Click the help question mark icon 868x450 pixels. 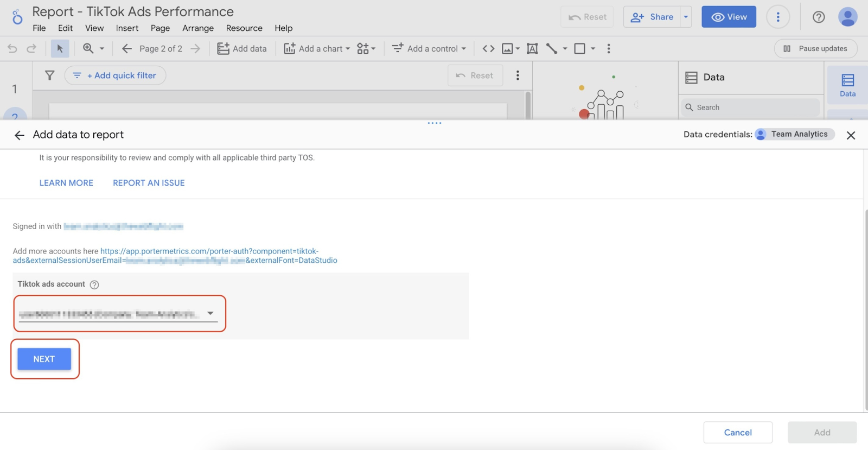click(819, 17)
